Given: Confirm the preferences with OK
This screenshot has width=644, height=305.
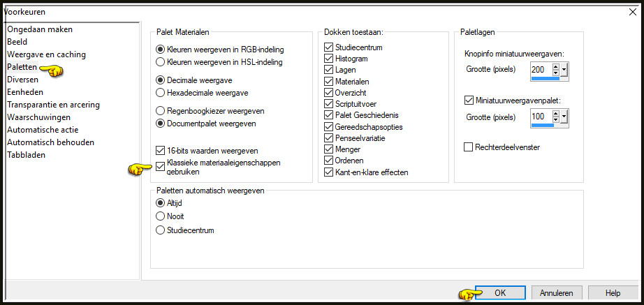Looking at the screenshot, I should click(x=500, y=293).
